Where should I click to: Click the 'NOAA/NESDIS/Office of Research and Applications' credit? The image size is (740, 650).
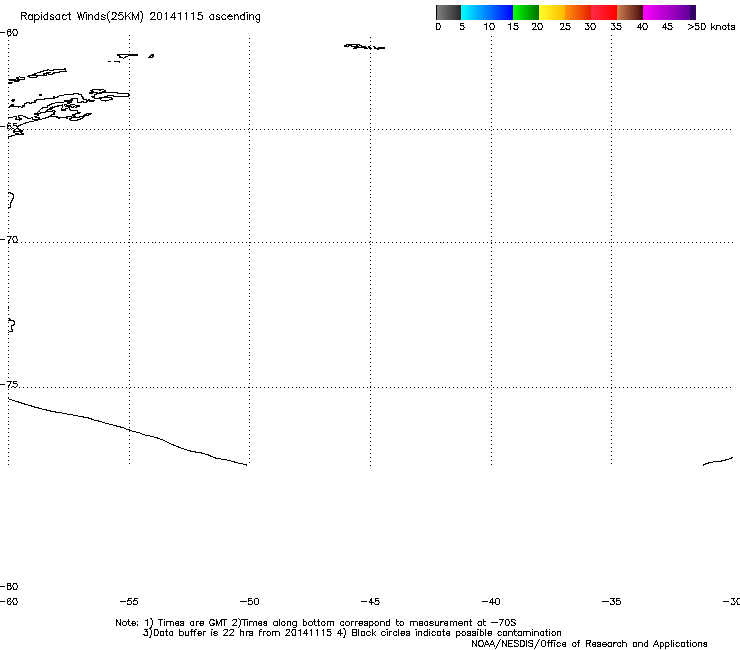589,644
